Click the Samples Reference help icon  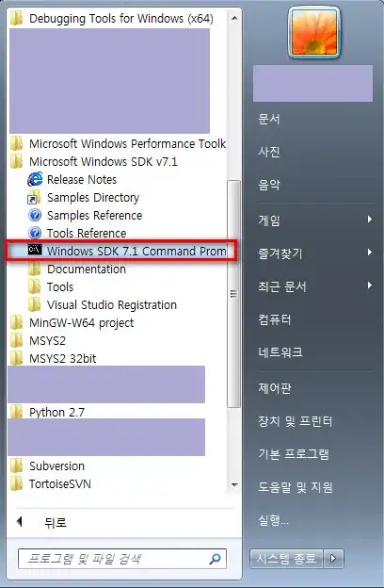pos(35,215)
